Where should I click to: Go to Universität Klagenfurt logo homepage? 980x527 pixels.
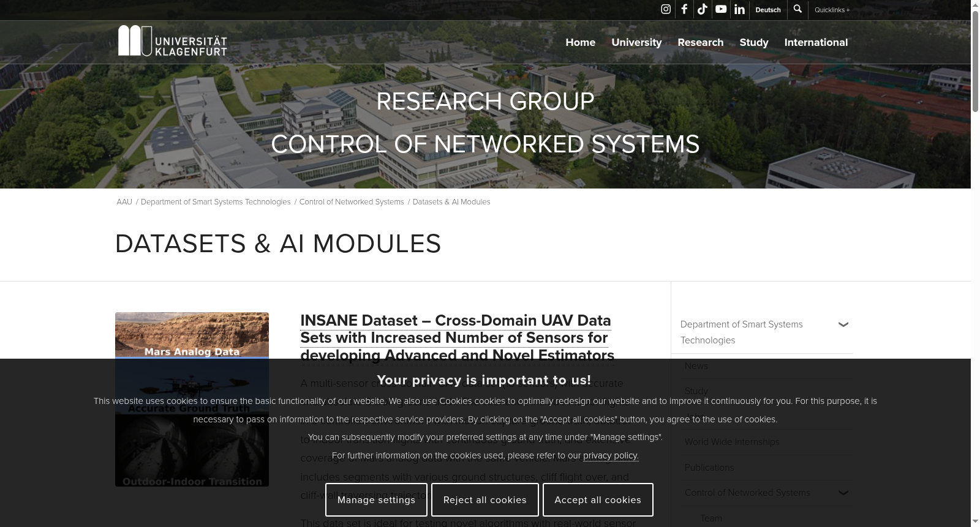[x=172, y=41]
